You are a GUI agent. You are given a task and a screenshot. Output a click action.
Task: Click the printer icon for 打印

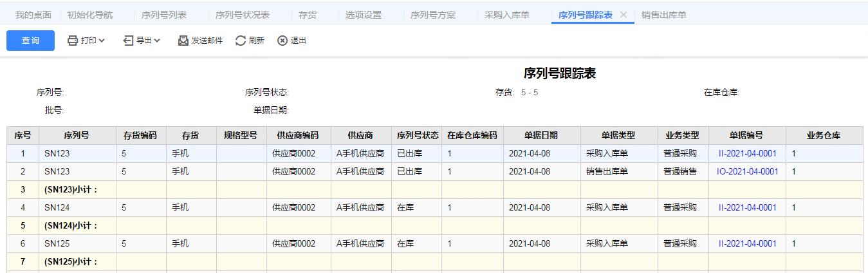pos(73,41)
